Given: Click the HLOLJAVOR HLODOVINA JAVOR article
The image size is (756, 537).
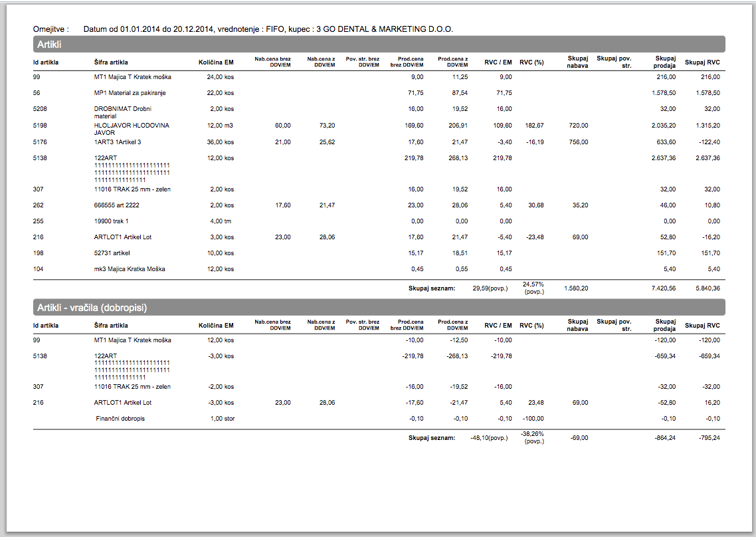Looking at the screenshot, I should 132,129.
